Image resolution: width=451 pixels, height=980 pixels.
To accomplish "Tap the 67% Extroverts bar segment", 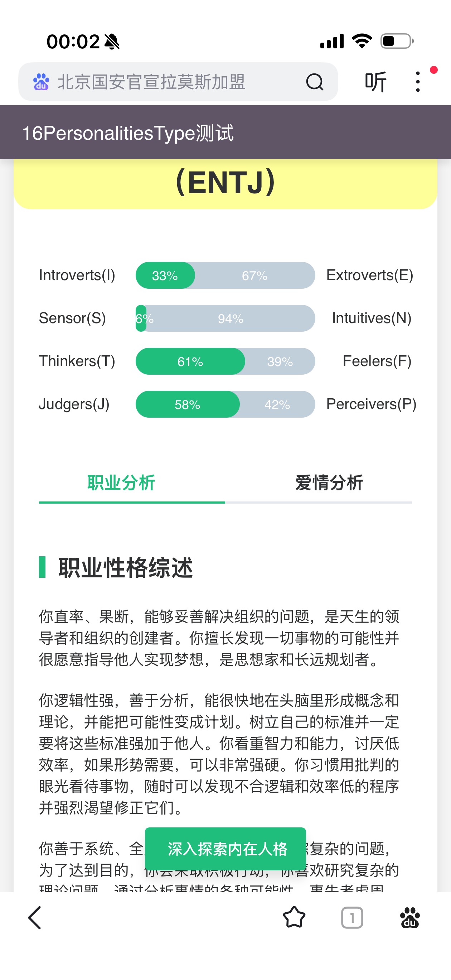I will coord(255,275).
